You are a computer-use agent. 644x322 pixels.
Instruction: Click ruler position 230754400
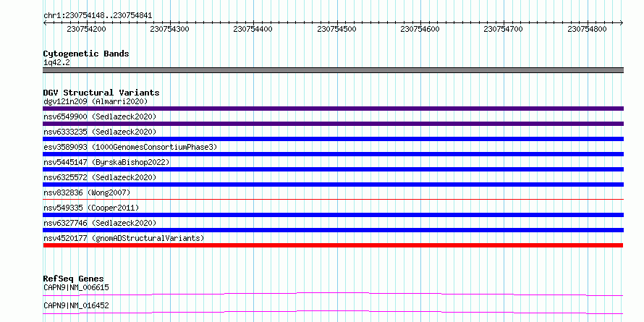[253, 29]
